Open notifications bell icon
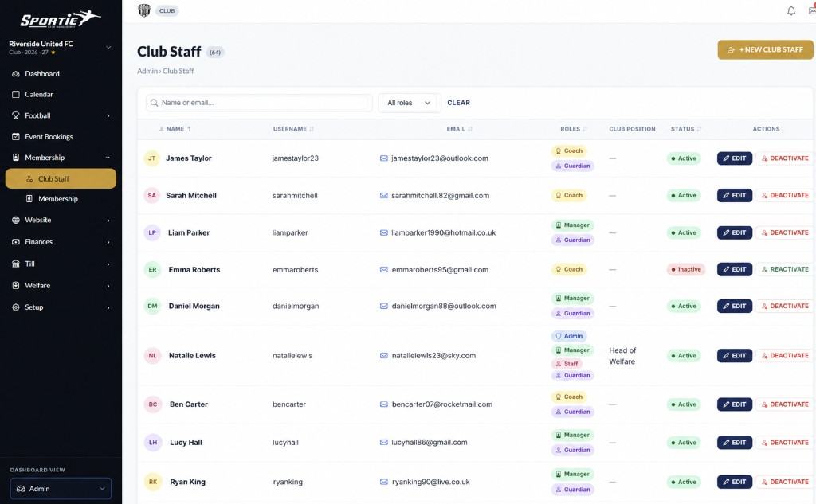Screen dimensions: 816x504 791,11
